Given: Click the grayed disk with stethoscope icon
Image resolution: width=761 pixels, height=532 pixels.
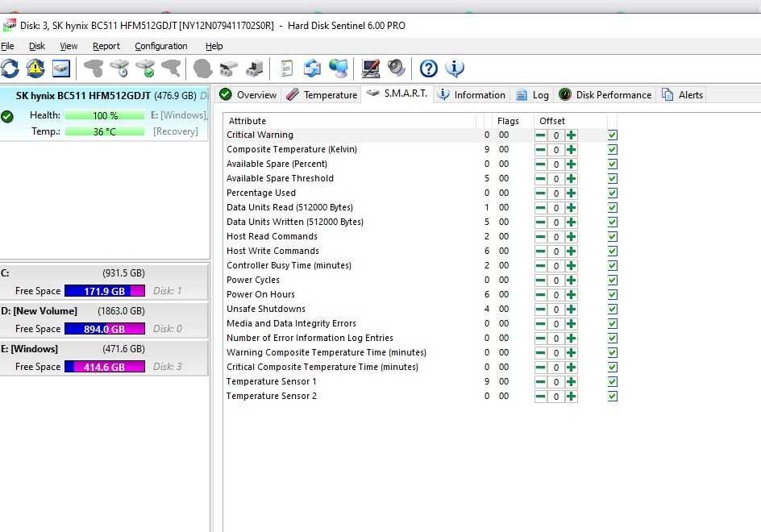Looking at the screenshot, I should (94, 69).
